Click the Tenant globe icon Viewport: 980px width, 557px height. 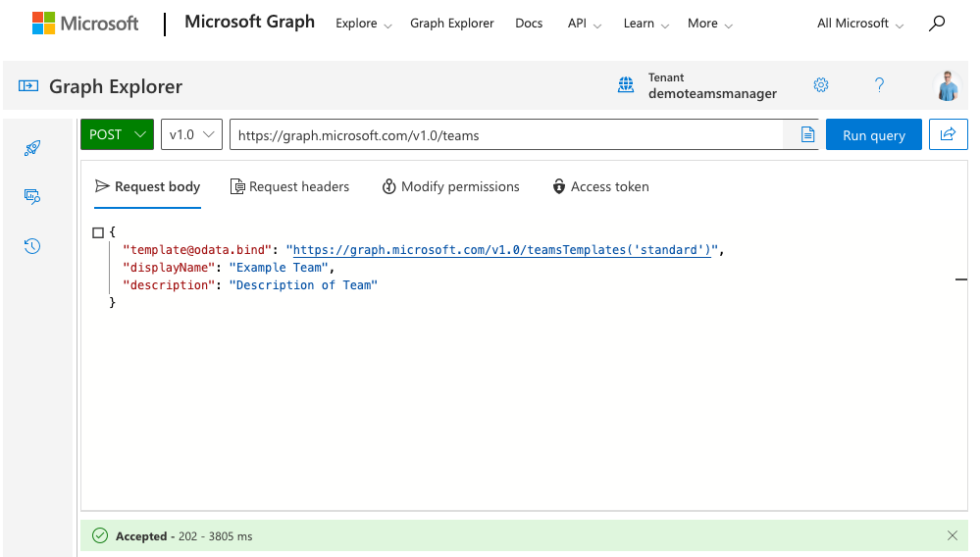(626, 85)
